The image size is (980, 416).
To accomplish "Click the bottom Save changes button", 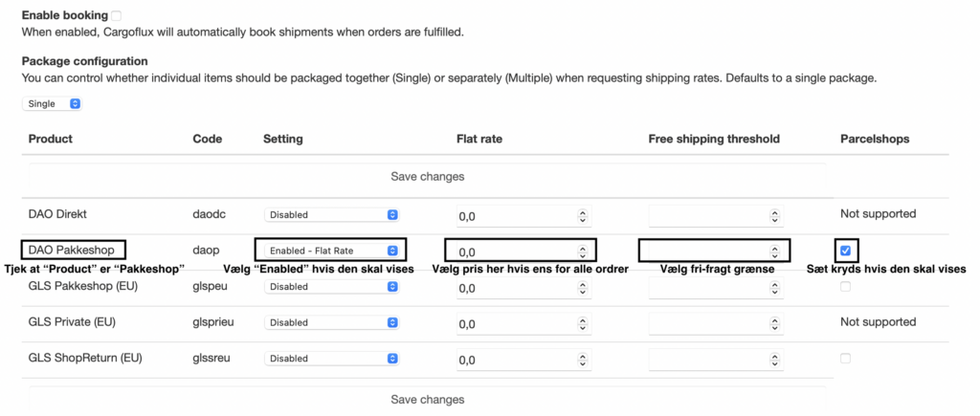I will tap(428, 399).
